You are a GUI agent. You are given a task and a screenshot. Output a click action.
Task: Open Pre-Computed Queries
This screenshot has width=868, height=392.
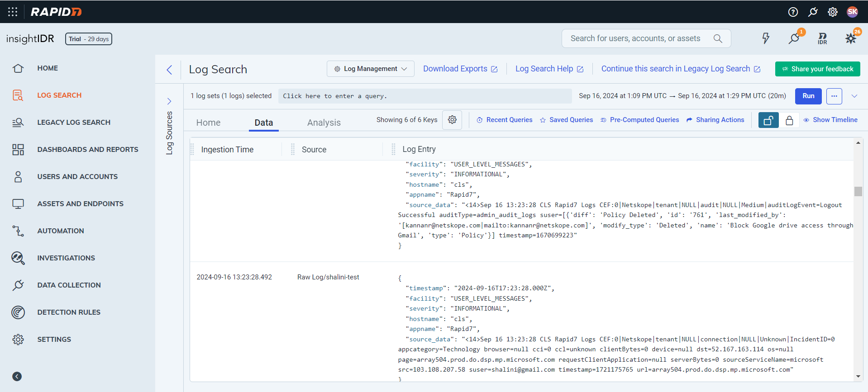click(640, 120)
